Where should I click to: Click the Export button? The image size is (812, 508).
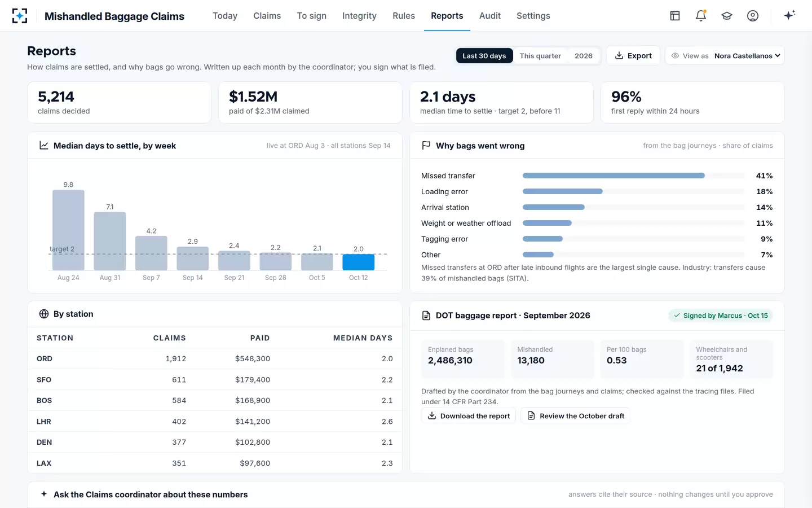click(x=633, y=56)
